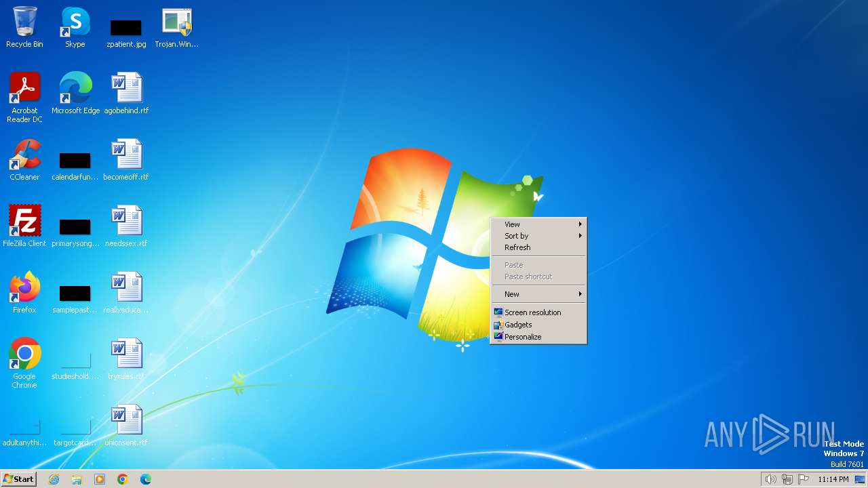Select the becomeoff.rtf document icon
868x488 pixels.
pos(126,160)
